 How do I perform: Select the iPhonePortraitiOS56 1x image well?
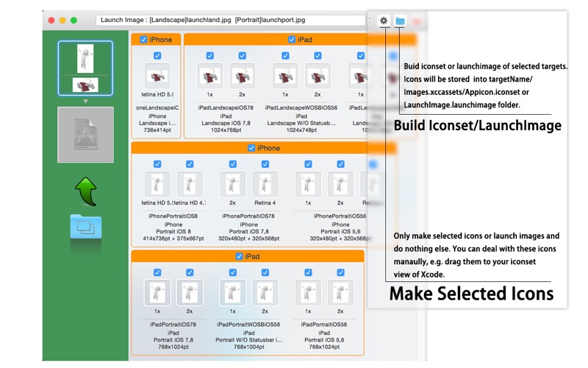308,184
